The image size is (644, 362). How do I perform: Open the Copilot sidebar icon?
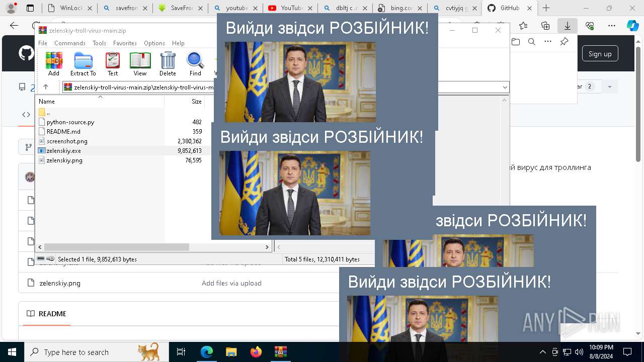[632, 26]
